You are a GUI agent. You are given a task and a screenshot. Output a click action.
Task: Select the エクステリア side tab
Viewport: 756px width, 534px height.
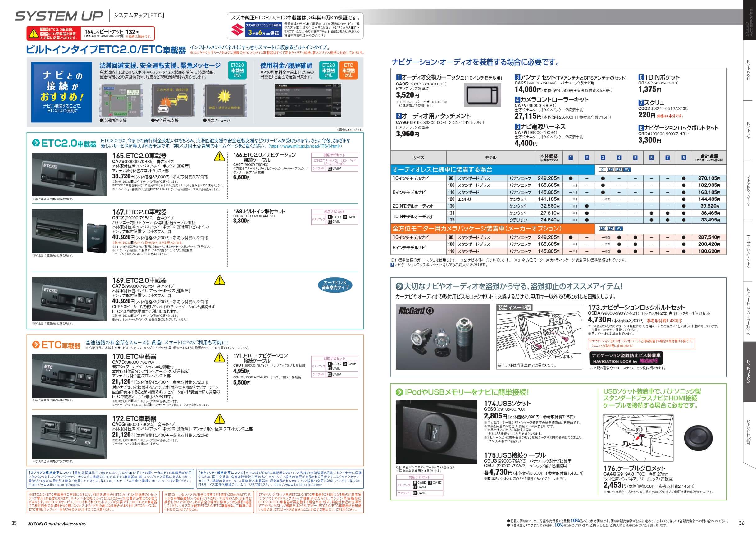click(749, 71)
